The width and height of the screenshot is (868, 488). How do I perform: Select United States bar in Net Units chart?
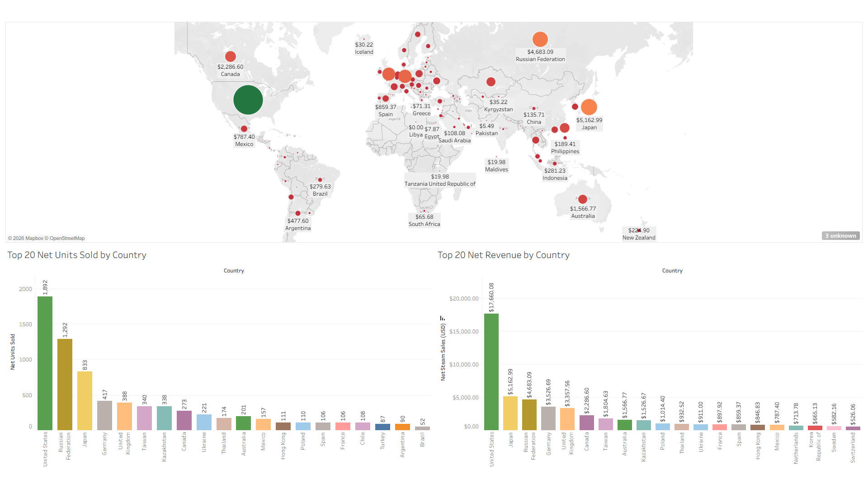click(45, 363)
